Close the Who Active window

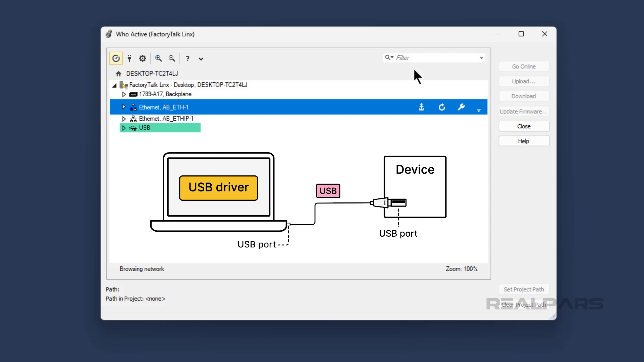[545, 34]
